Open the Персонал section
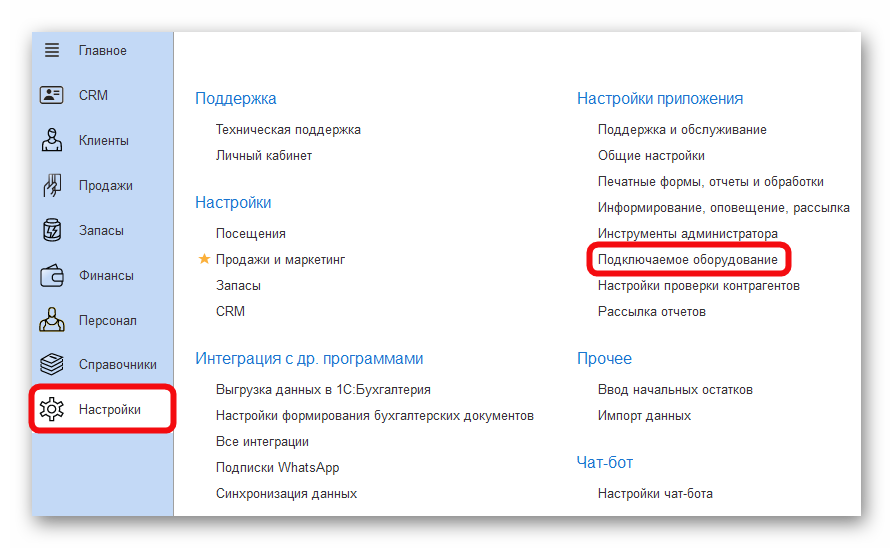 (x=108, y=321)
